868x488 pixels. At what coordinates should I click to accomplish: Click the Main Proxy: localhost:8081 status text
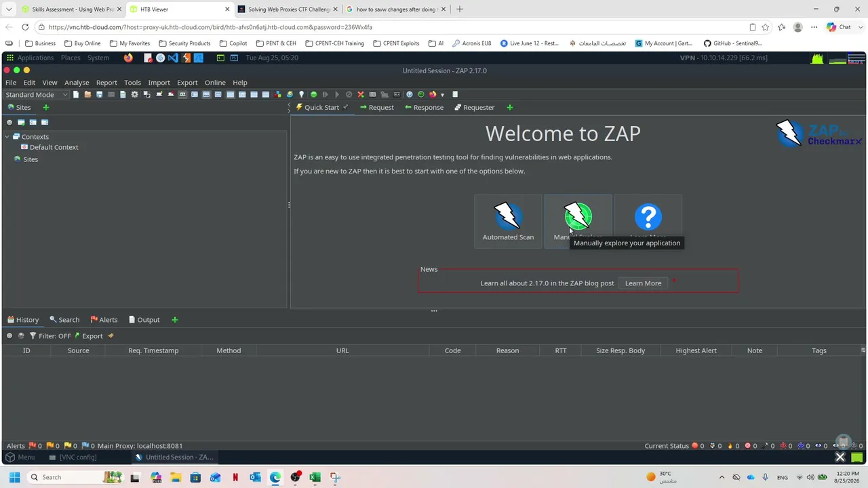pyautogui.click(x=140, y=446)
